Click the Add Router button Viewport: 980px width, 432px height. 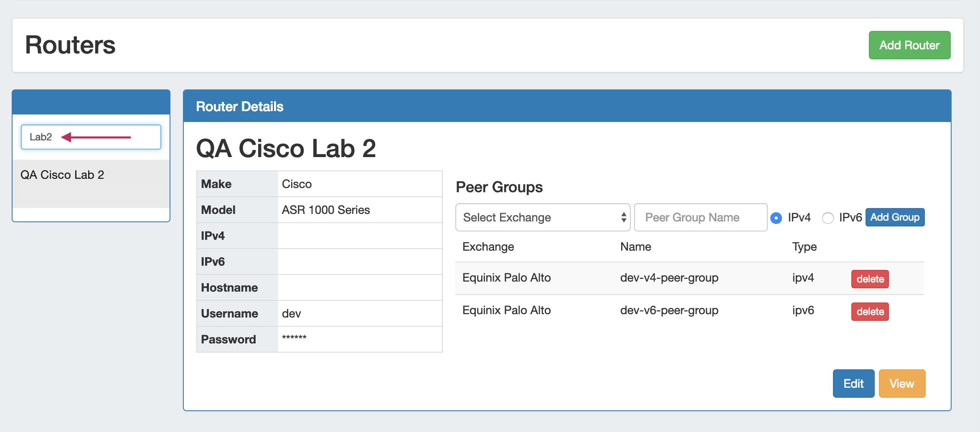point(909,45)
